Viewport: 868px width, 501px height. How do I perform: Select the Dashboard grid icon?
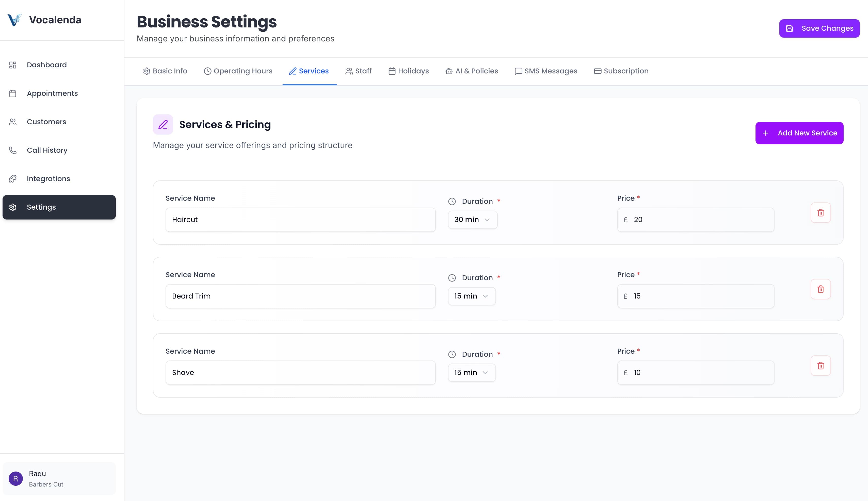click(x=13, y=65)
